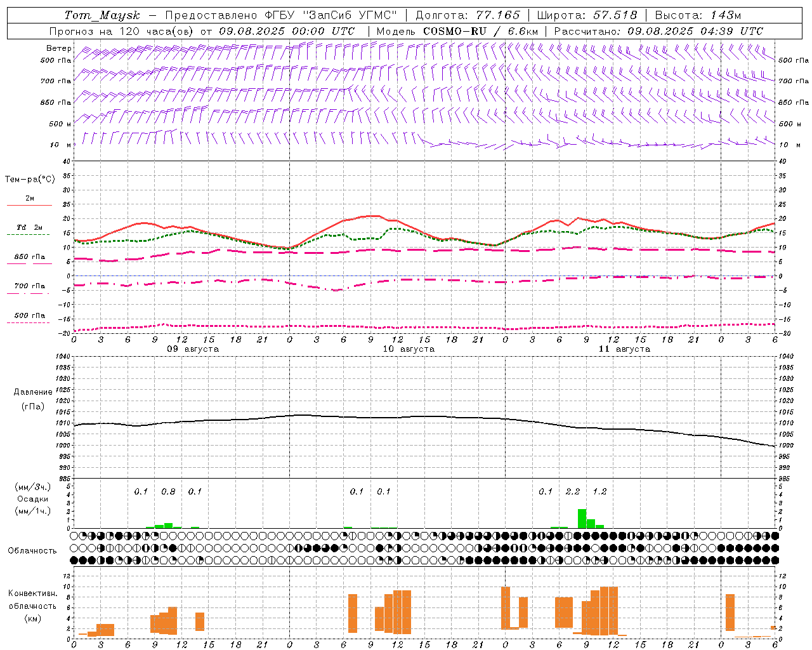The height and width of the screenshot is (650, 812).
Task: Click the (мм/3ч.) precipitation unit label
Action: (33, 487)
